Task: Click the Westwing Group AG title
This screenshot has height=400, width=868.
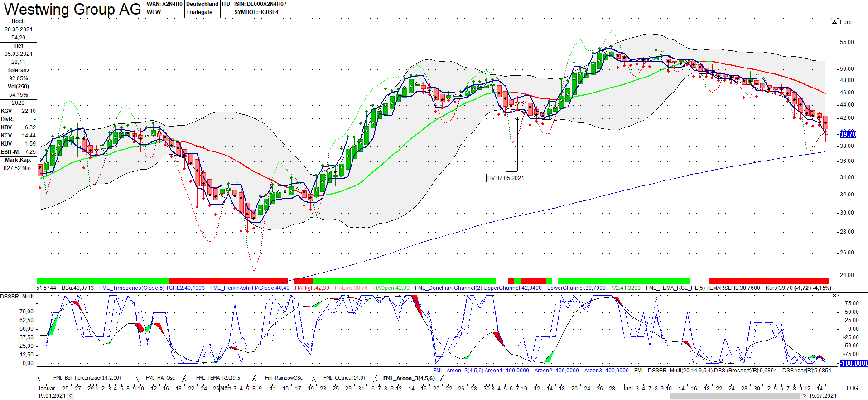Action: point(72,9)
